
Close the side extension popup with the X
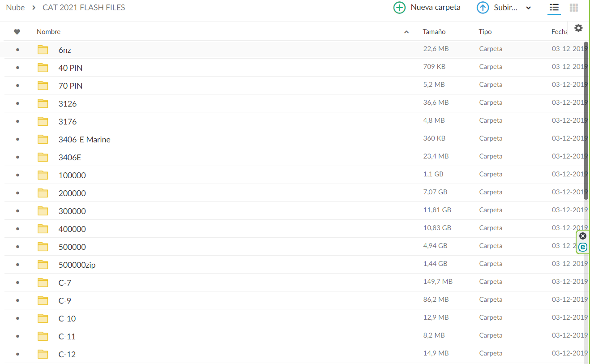[x=582, y=236]
